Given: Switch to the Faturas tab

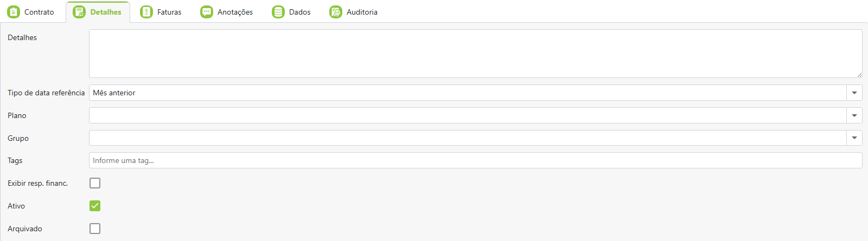Looking at the screenshot, I should [x=169, y=12].
